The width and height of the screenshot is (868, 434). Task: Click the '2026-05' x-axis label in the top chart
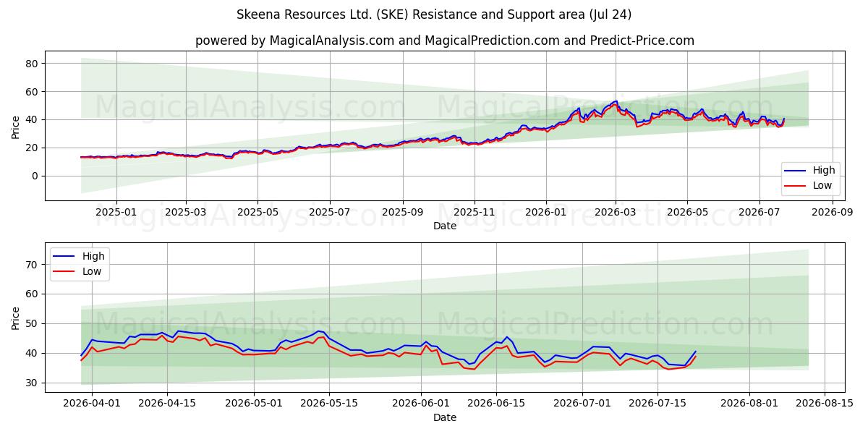click(x=687, y=212)
